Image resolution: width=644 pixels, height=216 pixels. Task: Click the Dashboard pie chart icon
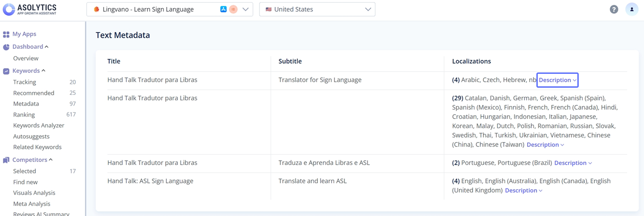pos(6,47)
